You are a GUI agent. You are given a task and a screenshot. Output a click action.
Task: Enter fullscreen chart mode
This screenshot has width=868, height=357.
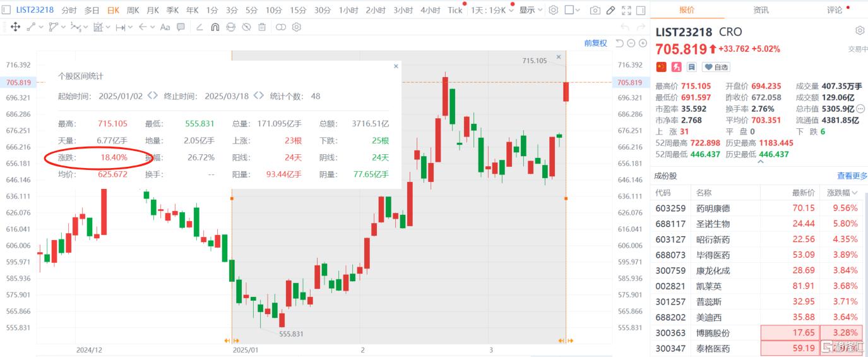[626, 10]
